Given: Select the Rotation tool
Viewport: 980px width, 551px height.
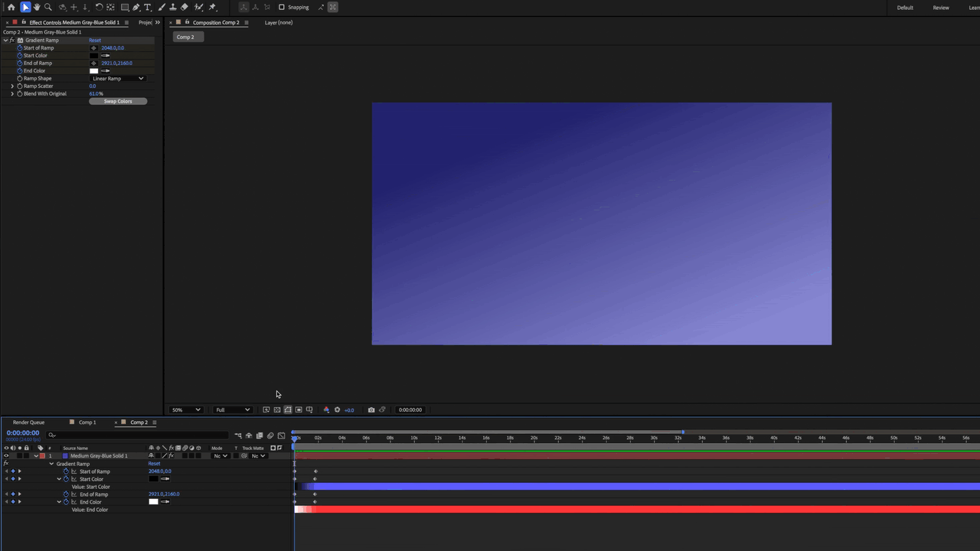Looking at the screenshot, I should 99,7.
